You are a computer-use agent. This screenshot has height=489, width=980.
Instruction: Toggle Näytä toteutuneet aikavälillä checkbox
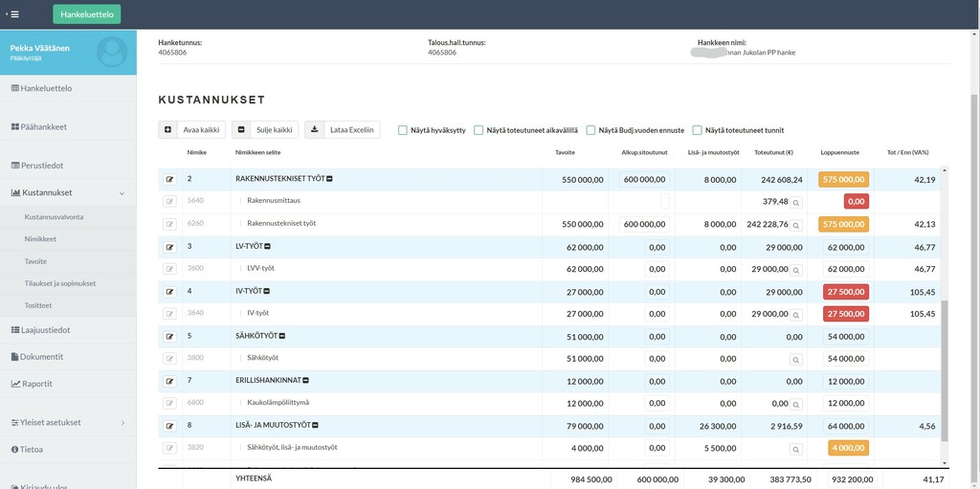(x=479, y=130)
